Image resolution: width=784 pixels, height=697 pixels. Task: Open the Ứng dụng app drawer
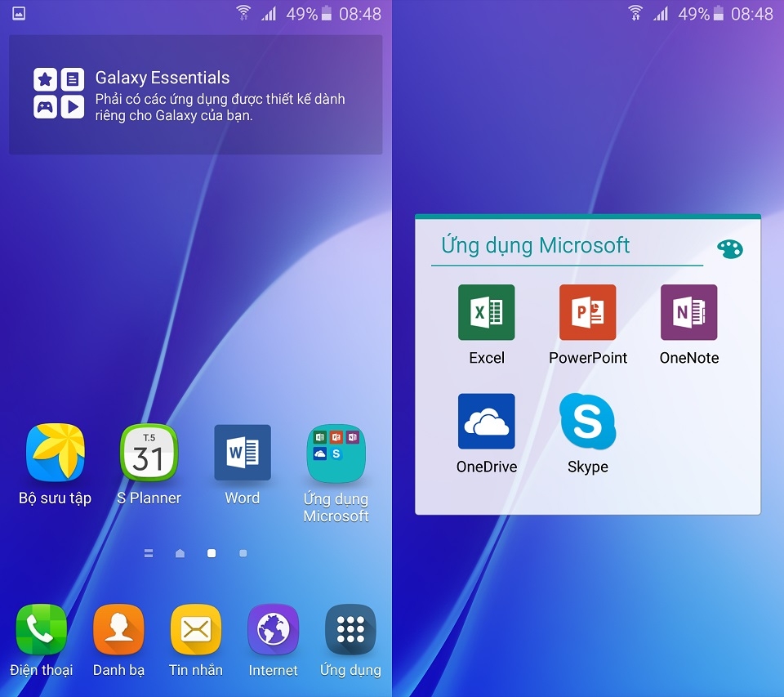coord(350,629)
